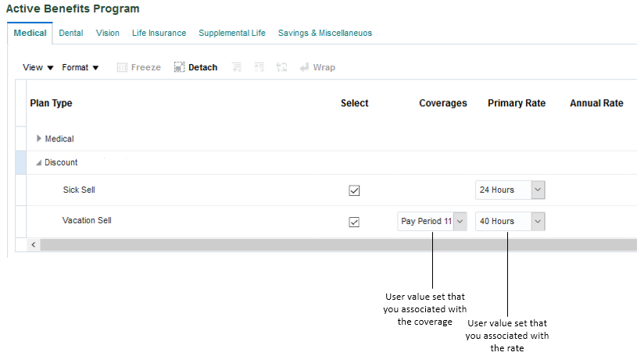Uncheck the Sick Sell select checkbox
This screenshot has height=363, width=644.
point(354,190)
